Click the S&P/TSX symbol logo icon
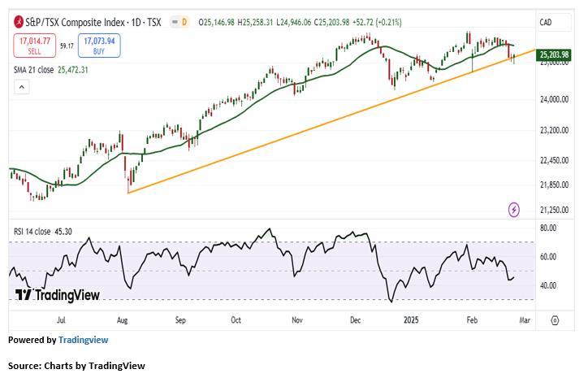 18,20
